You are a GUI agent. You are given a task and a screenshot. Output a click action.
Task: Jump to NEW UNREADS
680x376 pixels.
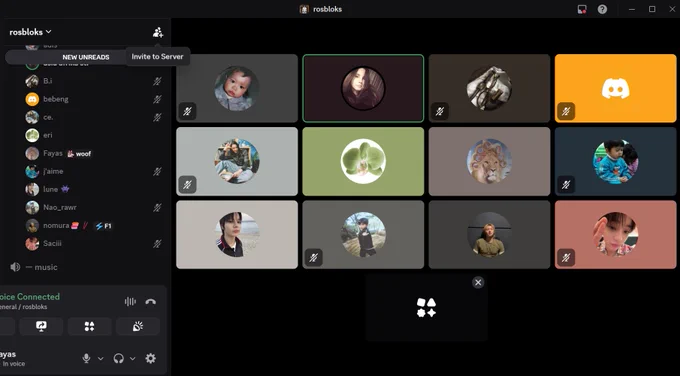(x=86, y=57)
